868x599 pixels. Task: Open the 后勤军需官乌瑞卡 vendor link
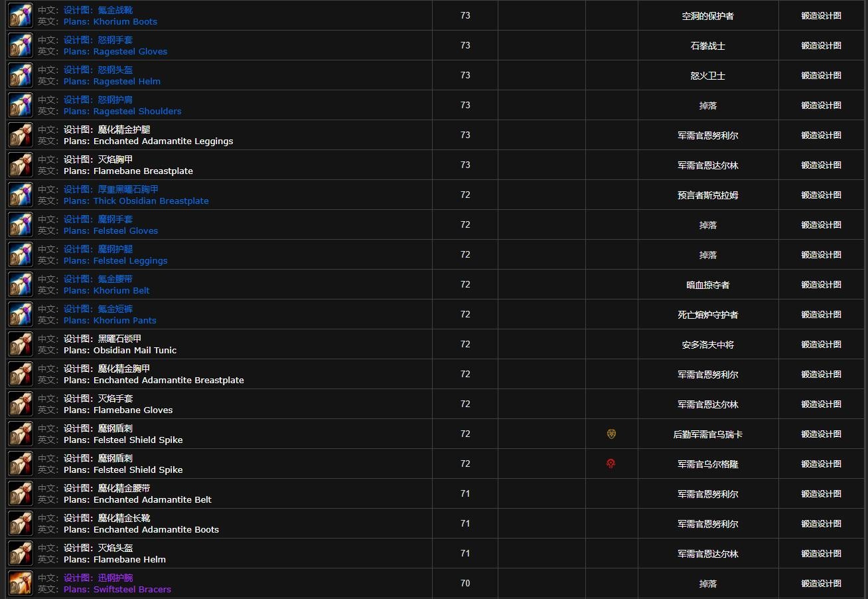point(707,434)
